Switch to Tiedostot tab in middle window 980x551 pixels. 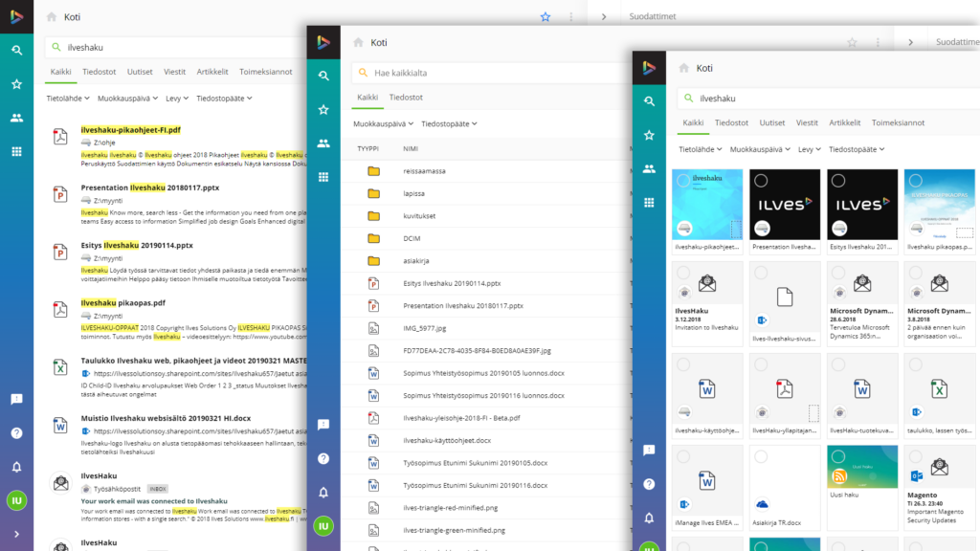point(406,98)
